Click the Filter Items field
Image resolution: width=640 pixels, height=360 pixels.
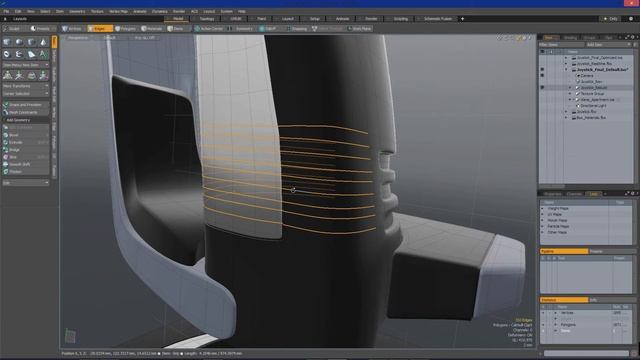pos(562,45)
